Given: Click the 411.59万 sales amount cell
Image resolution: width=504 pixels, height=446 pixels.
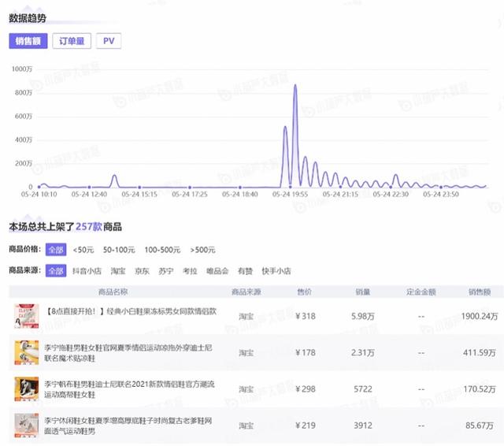Looking at the screenshot, I should pyautogui.click(x=480, y=353).
